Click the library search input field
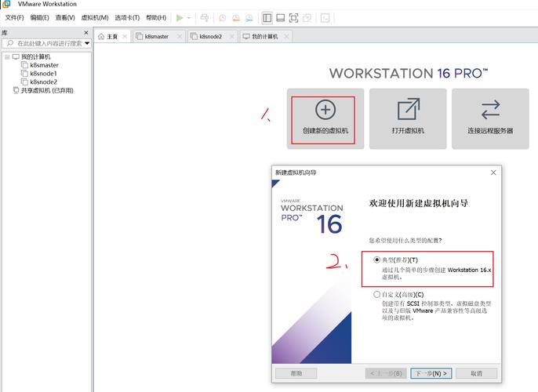538x392 pixels. [46, 43]
